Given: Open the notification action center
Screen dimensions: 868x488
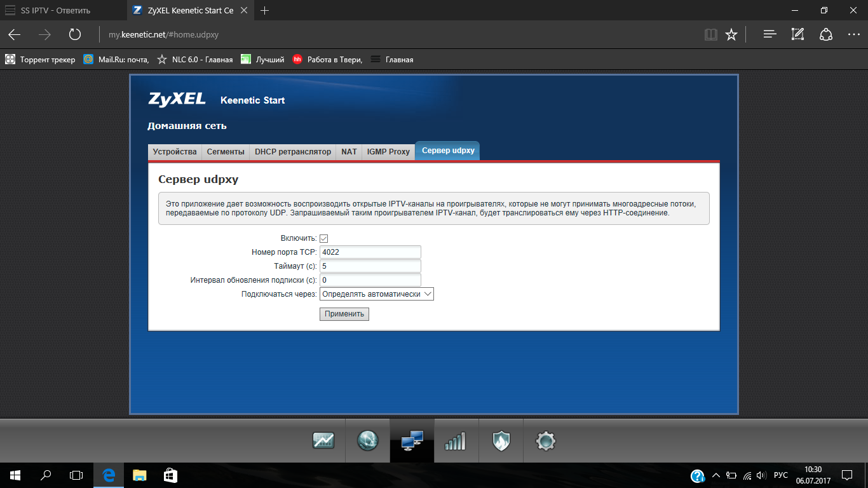Looking at the screenshot, I should click(x=847, y=475).
